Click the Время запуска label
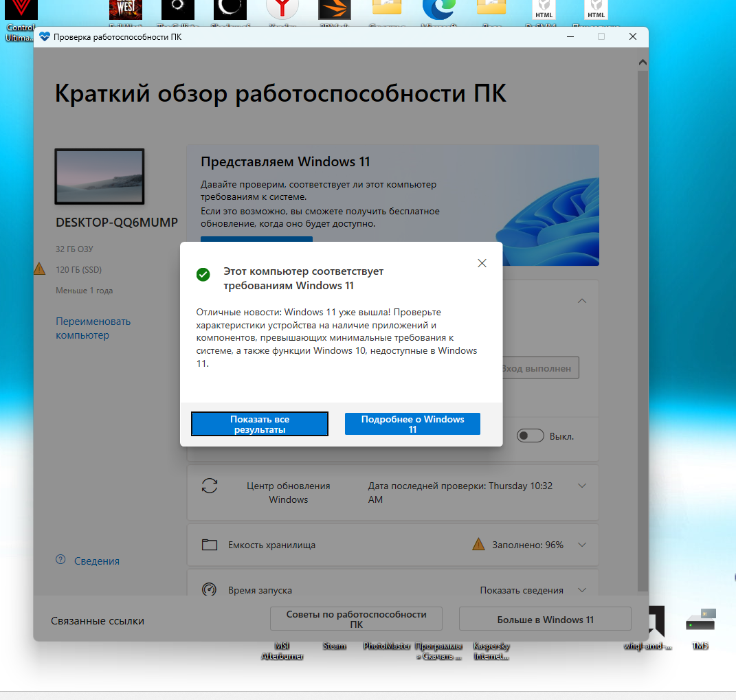The width and height of the screenshot is (736, 700). (260, 590)
